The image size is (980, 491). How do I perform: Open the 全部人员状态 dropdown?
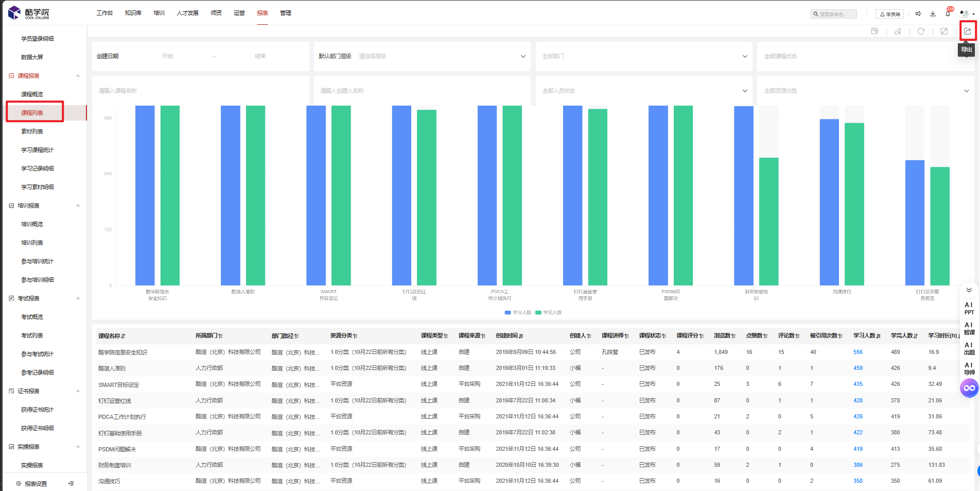point(644,91)
